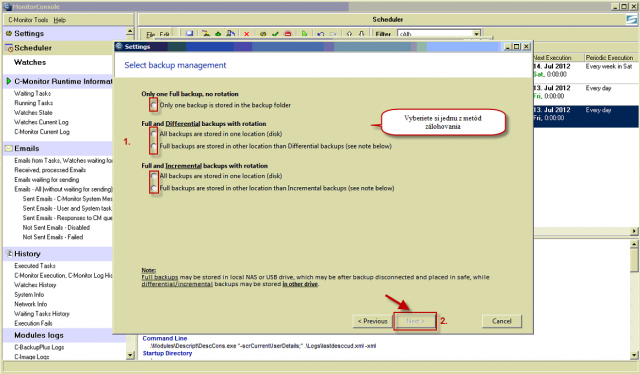
Task: Open the C-Monitor Tools menu
Action: pos(28,20)
